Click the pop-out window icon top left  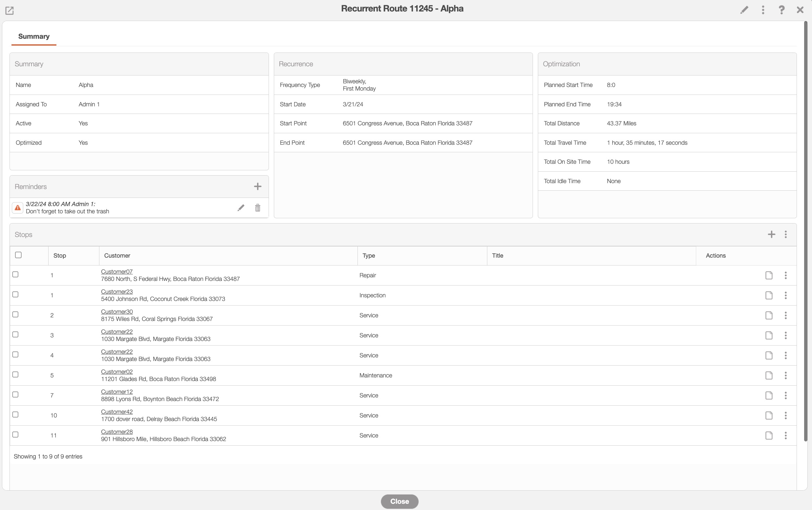[10, 11]
